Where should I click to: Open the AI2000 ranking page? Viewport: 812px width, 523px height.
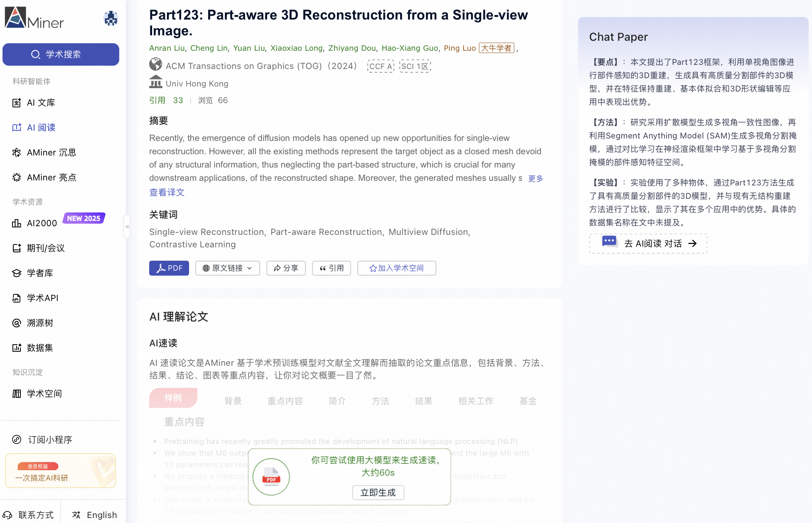tap(41, 223)
